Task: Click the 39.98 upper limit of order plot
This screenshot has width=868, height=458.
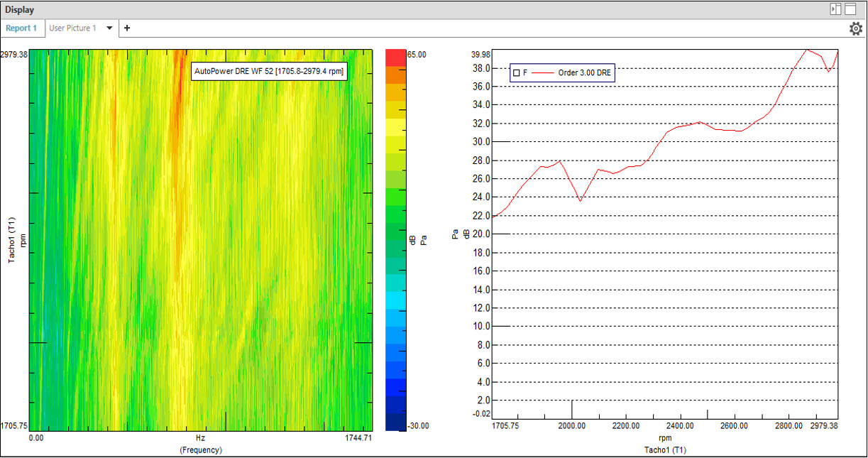Action: pyautogui.click(x=480, y=55)
